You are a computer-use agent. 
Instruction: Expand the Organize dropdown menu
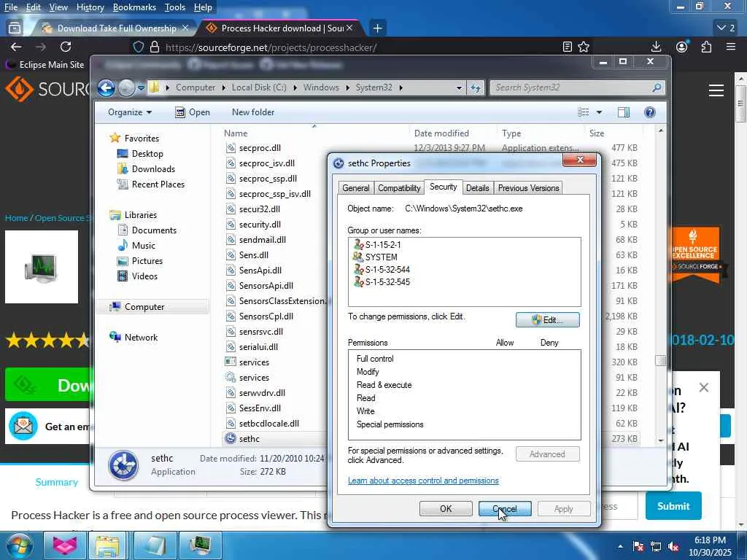(x=130, y=112)
